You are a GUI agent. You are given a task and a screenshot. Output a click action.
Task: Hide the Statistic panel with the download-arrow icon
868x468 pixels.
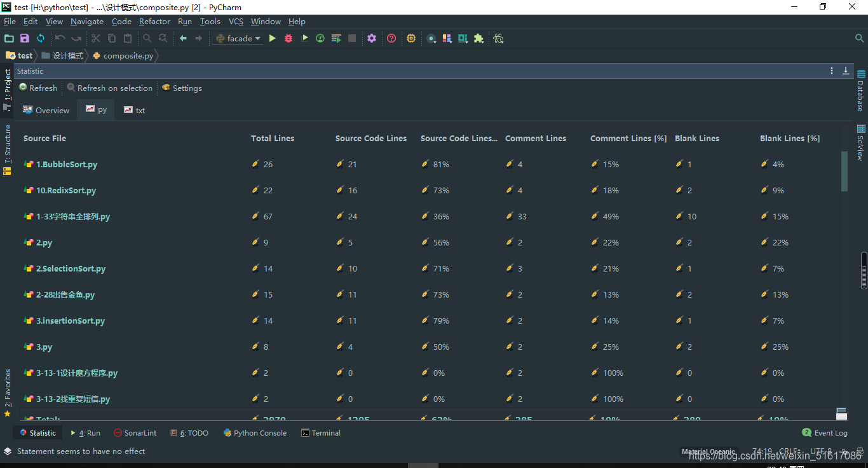point(846,71)
